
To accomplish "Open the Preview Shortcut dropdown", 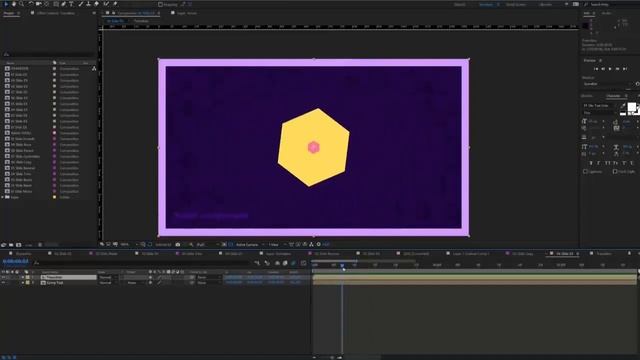I will pyautogui.click(x=607, y=84).
